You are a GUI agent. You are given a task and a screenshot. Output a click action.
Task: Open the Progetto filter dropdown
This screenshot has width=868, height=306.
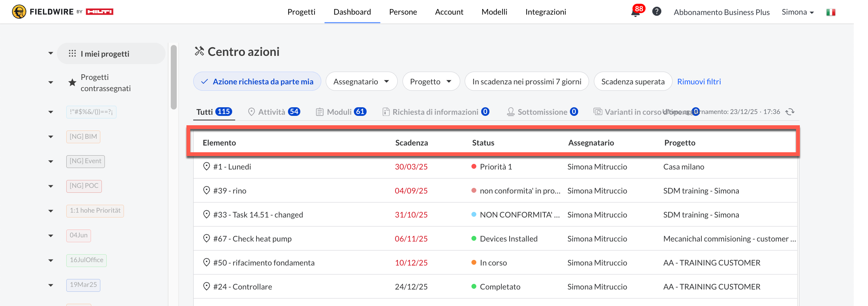pyautogui.click(x=431, y=81)
